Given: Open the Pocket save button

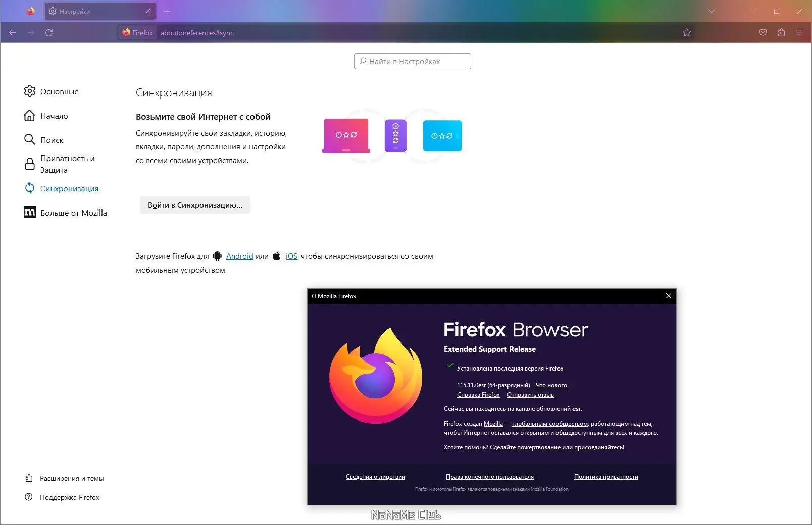Looking at the screenshot, I should tap(763, 33).
